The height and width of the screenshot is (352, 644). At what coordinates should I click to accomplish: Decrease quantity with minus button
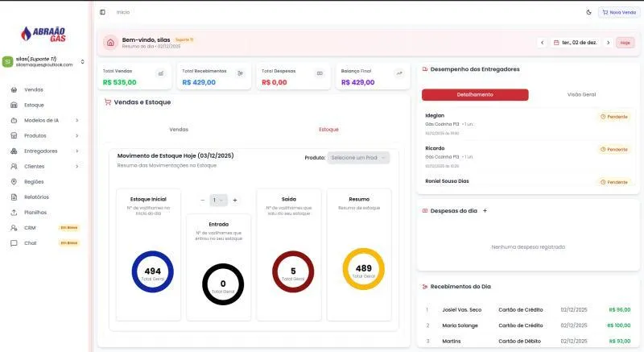point(203,200)
